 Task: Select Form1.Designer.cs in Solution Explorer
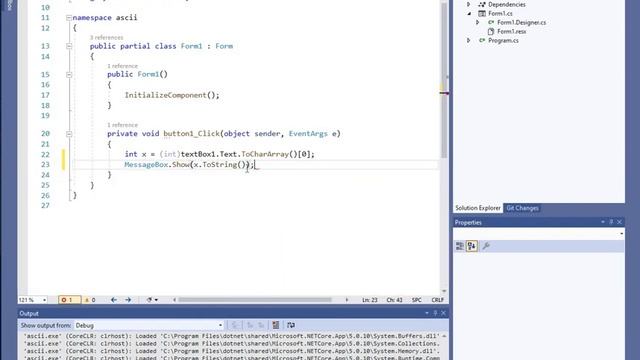click(x=521, y=22)
